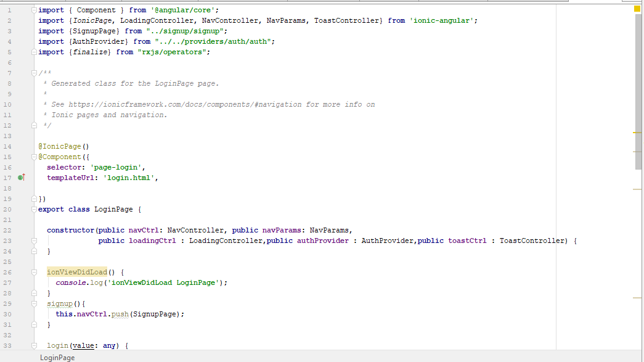Screen dimensions: 644x362
Task: Click the highlighted ionViewDidLoad identifier
Action: tap(76, 271)
